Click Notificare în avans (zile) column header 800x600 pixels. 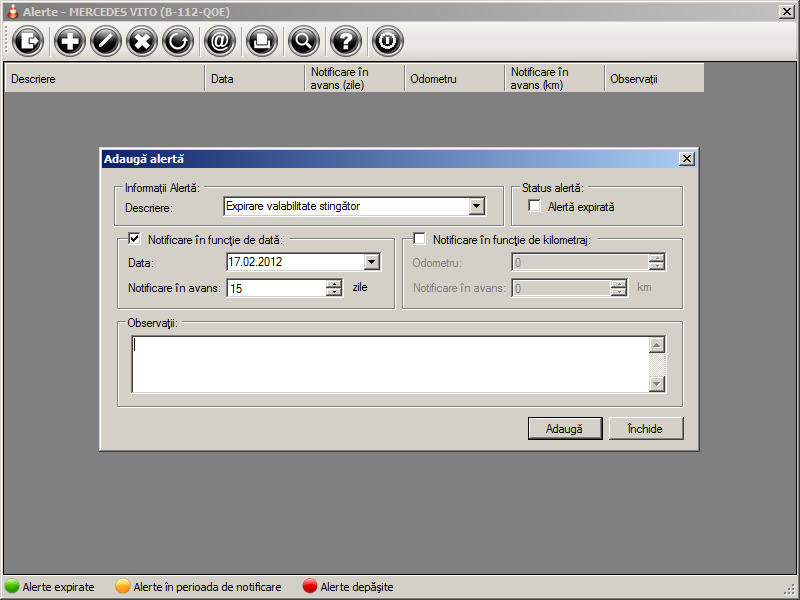tap(354, 79)
